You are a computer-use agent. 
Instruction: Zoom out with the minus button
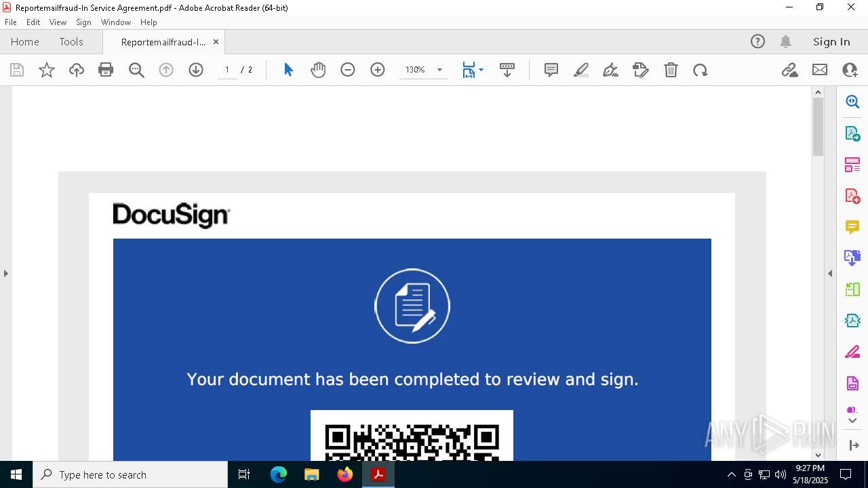(348, 70)
